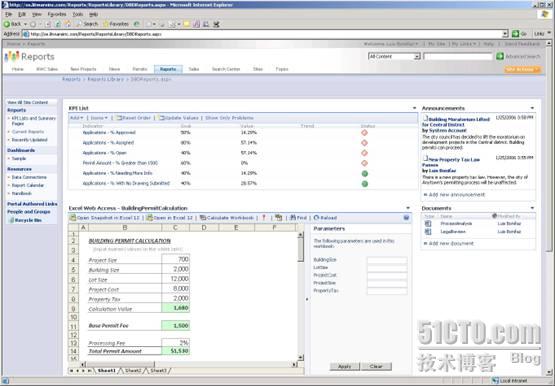Click Show Only Problems link
The width and height of the screenshot is (555, 386).
tap(229, 118)
